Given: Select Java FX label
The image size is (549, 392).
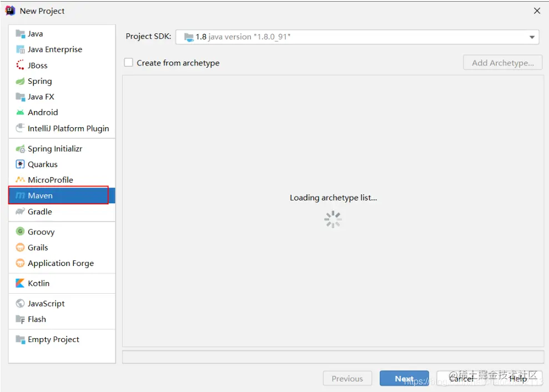Looking at the screenshot, I should coord(41,97).
